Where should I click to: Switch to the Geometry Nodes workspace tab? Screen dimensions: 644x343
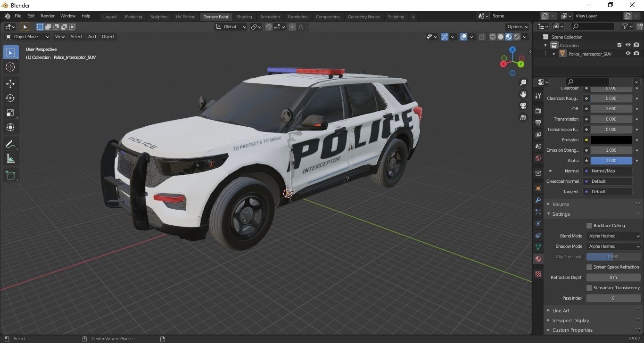pyautogui.click(x=363, y=17)
